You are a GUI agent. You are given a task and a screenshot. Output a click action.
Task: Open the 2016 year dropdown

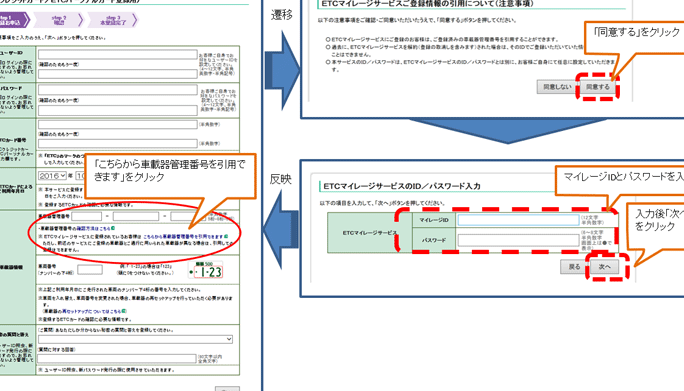point(52,176)
